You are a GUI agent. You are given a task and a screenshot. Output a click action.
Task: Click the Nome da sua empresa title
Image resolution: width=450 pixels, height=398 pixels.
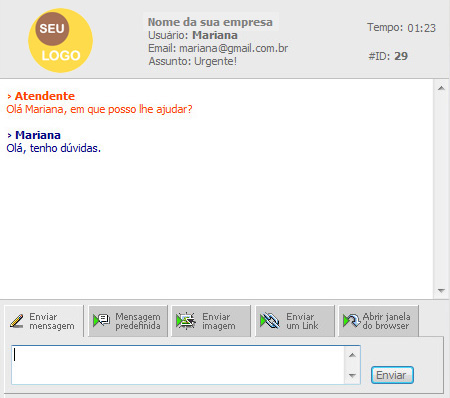pos(210,22)
